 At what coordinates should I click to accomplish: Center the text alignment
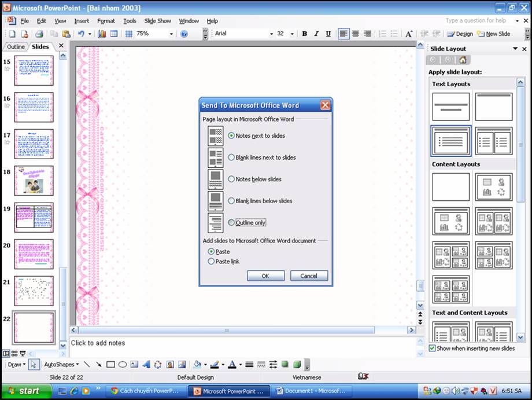[355, 34]
